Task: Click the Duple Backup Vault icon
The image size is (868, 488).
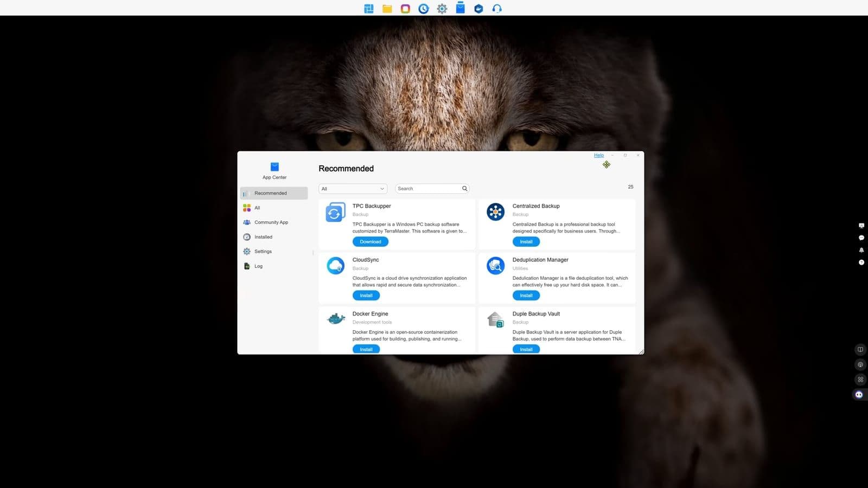Action: [x=495, y=320]
